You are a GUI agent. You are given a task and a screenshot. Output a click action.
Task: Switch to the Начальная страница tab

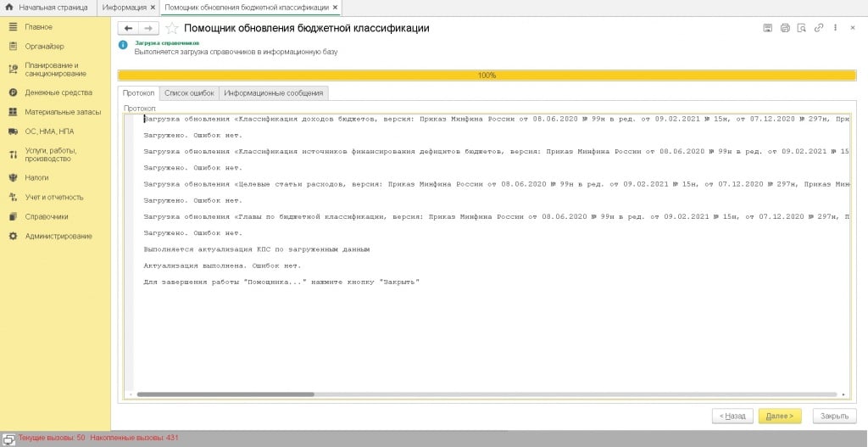(48, 7)
